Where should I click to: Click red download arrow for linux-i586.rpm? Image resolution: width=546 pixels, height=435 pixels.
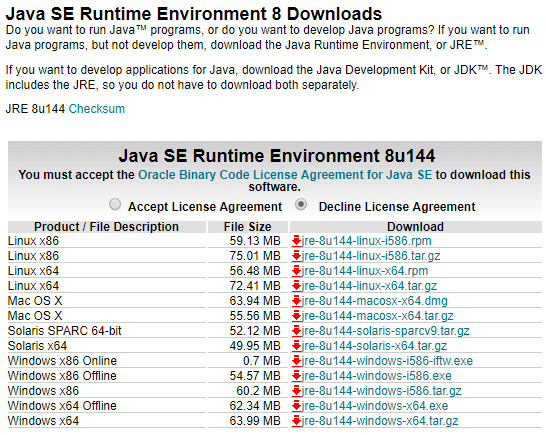pyautogui.click(x=296, y=241)
